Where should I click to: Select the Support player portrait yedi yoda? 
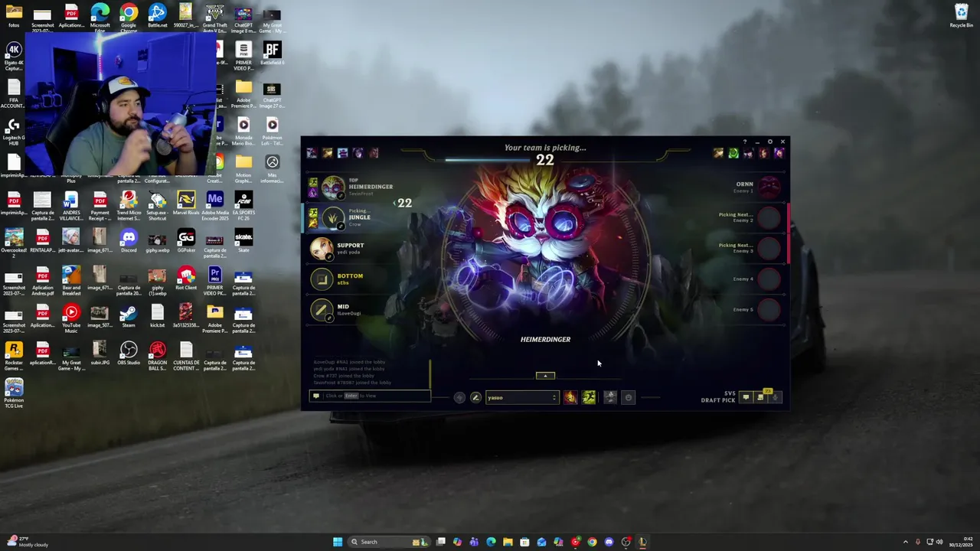click(322, 248)
